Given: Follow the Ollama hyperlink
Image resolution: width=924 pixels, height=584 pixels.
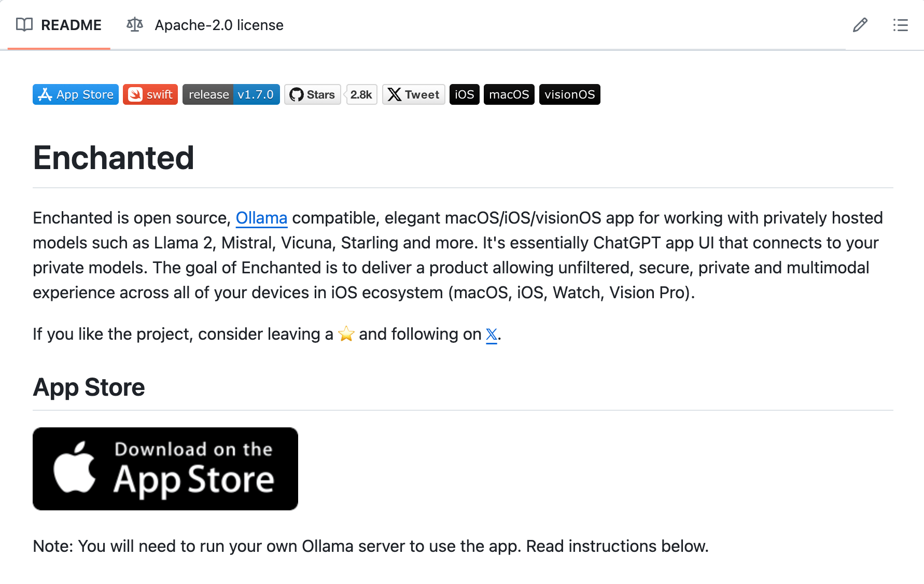Looking at the screenshot, I should 261,218.
